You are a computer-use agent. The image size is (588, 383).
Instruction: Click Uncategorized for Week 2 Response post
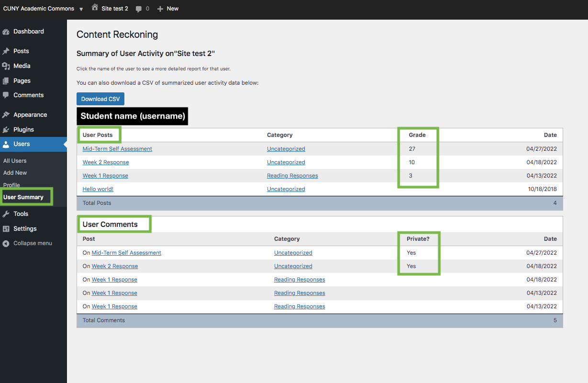286,162
